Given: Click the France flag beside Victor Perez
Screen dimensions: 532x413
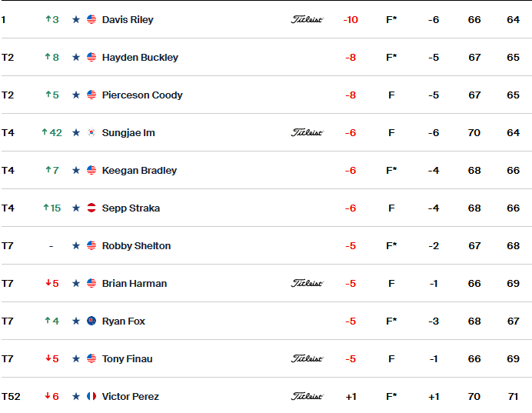Looking at the screenshot, I should pyautogui.click(x=91, y=396).
